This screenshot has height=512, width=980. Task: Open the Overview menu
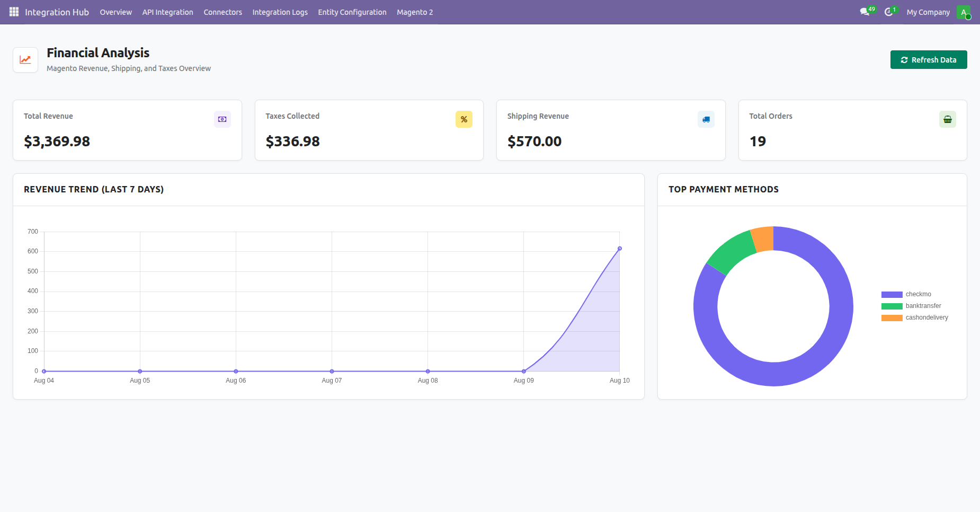(x=116, y=12)
